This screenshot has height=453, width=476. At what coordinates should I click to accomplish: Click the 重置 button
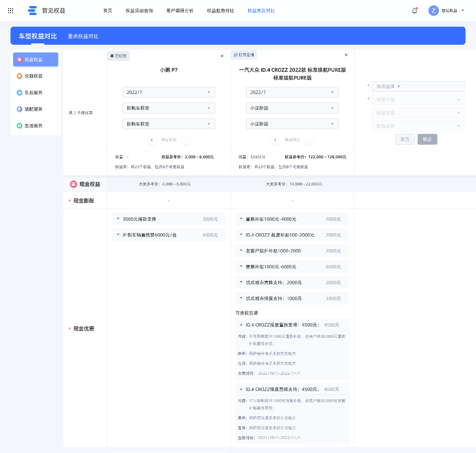pos(405,139)
